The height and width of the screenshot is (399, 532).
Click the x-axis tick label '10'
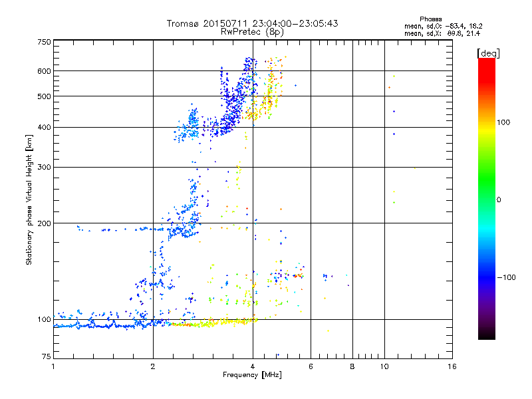[x=384, y=366]
